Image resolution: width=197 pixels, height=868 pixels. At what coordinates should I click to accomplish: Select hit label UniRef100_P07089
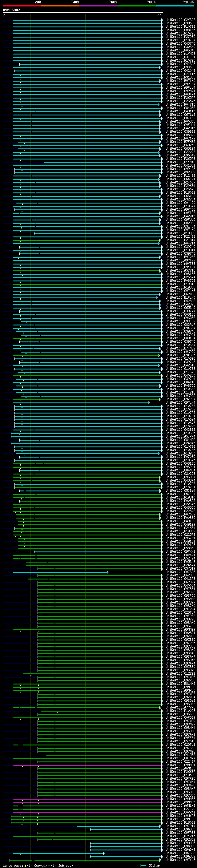click(x=180, y=457)
